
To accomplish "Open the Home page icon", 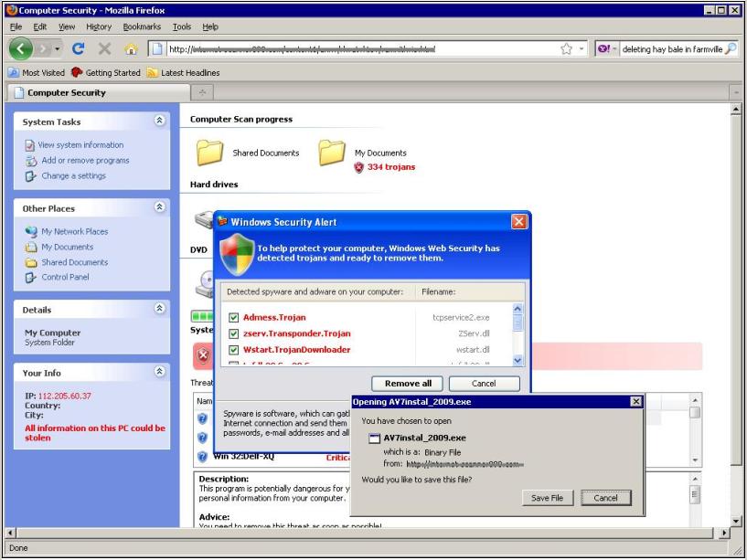I will click(131, 49).
